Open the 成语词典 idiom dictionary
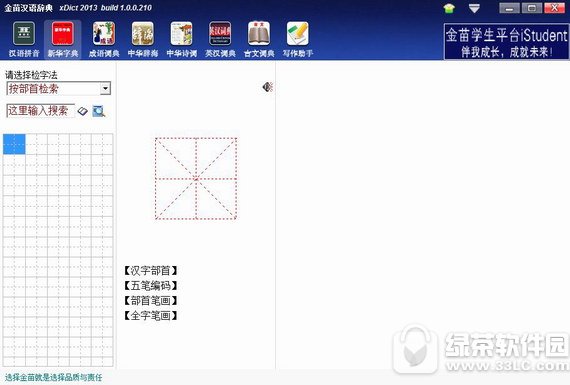The image size is (570, 385). click(x=104, y=39)
